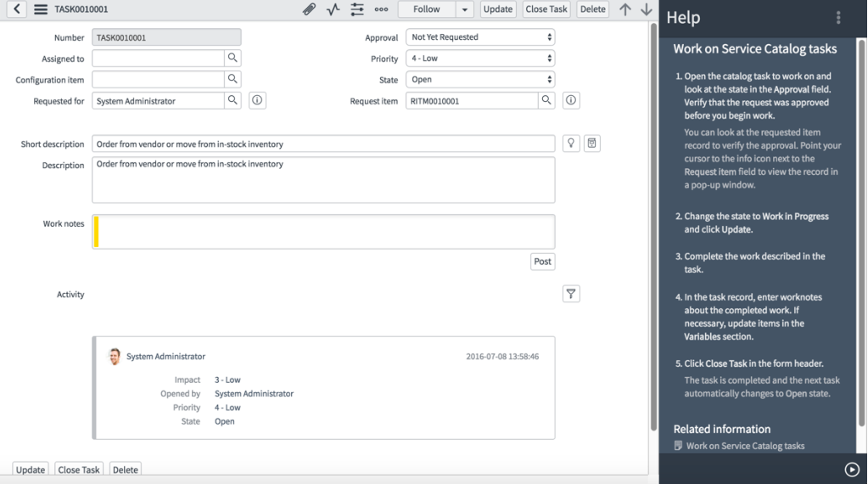Show info for Requested for record
The image size is (868, 484).
[x=257, y=100]
